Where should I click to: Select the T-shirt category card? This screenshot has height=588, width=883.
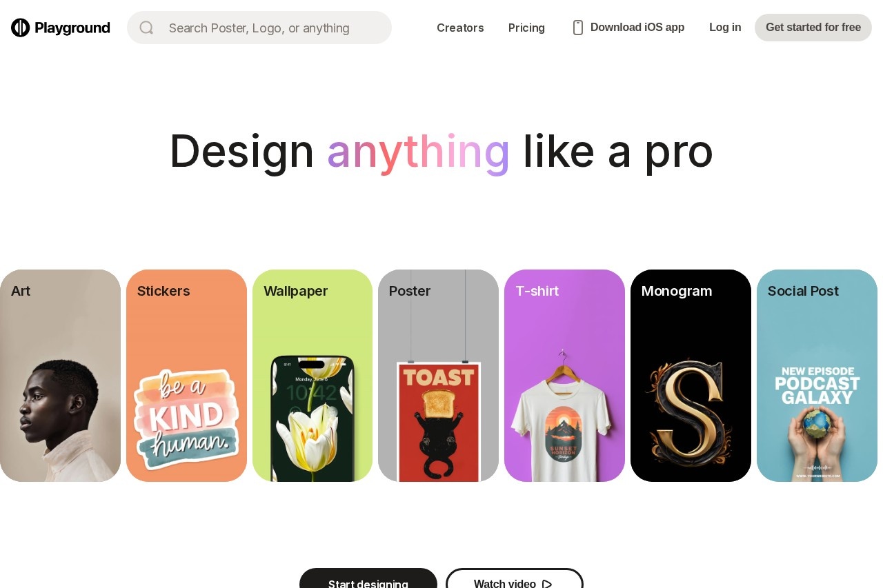(x=564, y=376)
